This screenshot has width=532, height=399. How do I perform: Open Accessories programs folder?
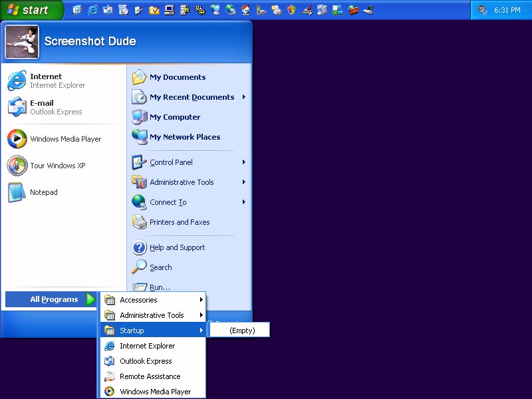tap(138, 300)
